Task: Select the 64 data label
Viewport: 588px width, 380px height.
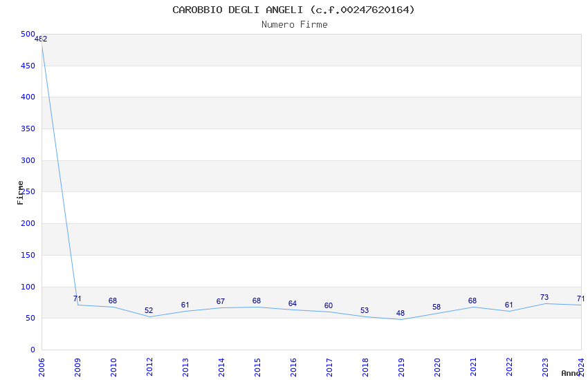Action: pos(293,303)
